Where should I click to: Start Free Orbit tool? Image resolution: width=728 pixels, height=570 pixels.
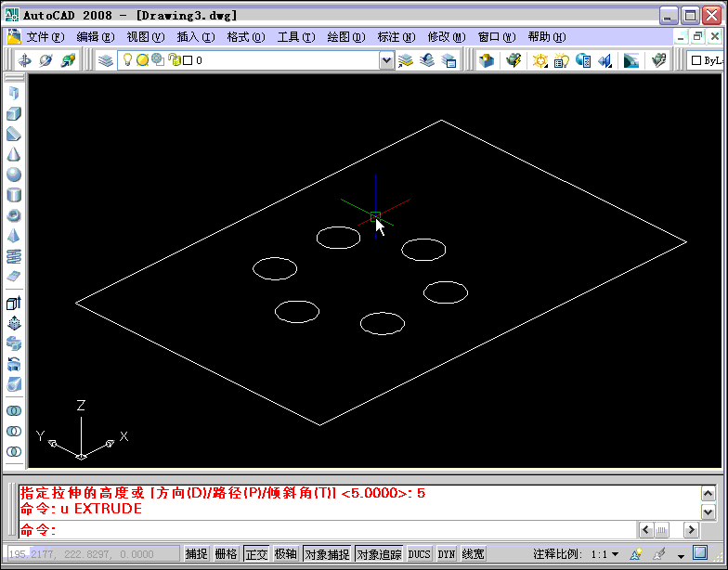[x=46, y=60]
